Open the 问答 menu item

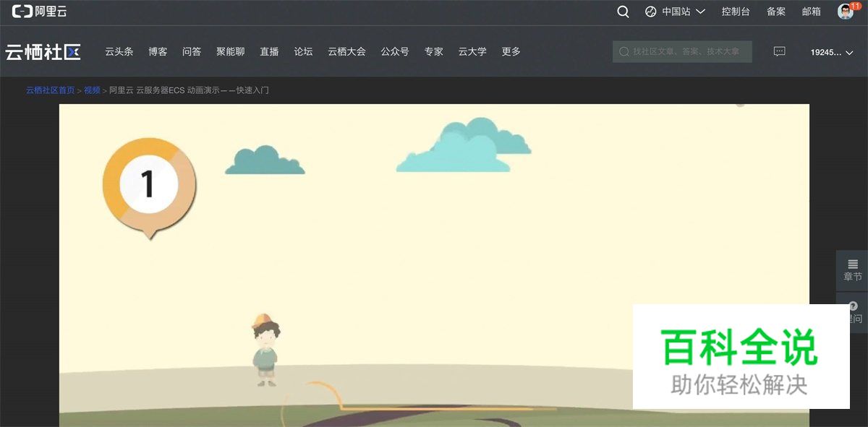point(192,51)
